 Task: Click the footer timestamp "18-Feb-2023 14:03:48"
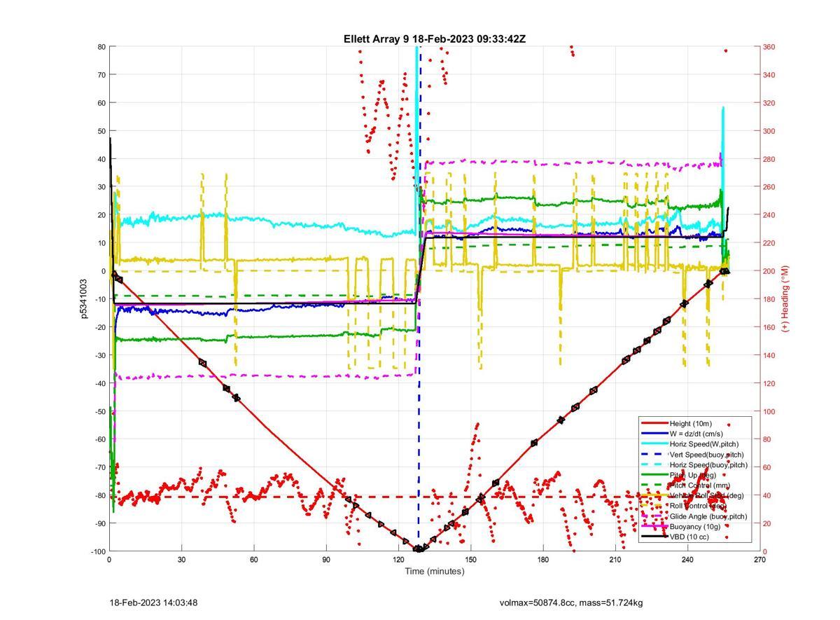(153, 602)
